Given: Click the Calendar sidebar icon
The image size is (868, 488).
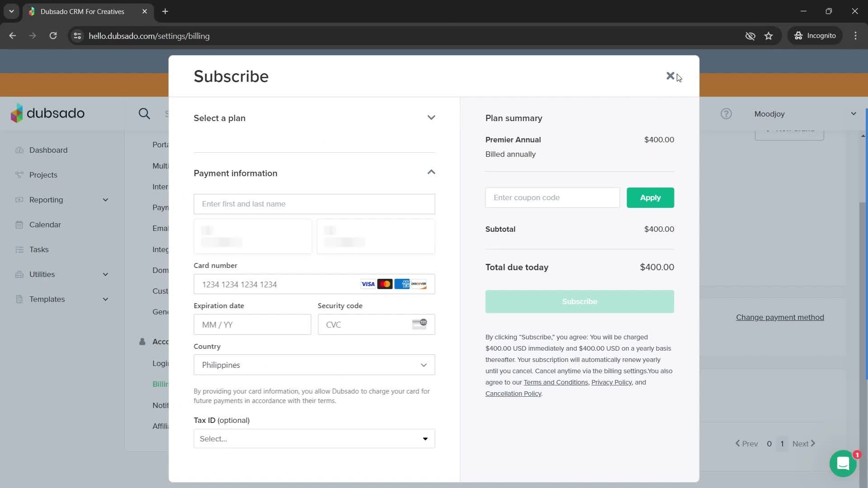Looking at the screenshot, I should (x=19, y=225).
